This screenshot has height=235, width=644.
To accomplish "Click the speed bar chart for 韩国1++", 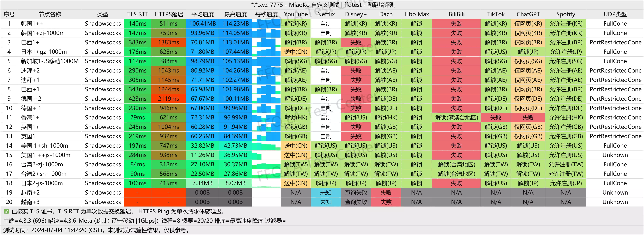I will 266,23.
